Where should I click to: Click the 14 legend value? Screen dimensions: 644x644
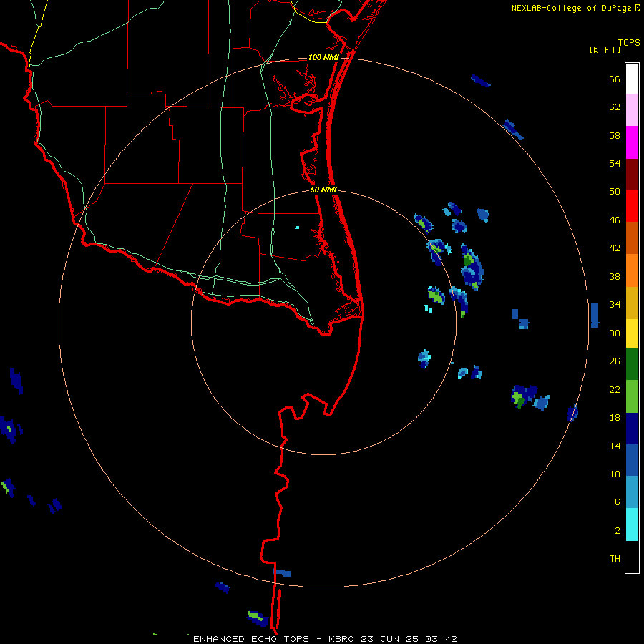[x=615, y=446]
